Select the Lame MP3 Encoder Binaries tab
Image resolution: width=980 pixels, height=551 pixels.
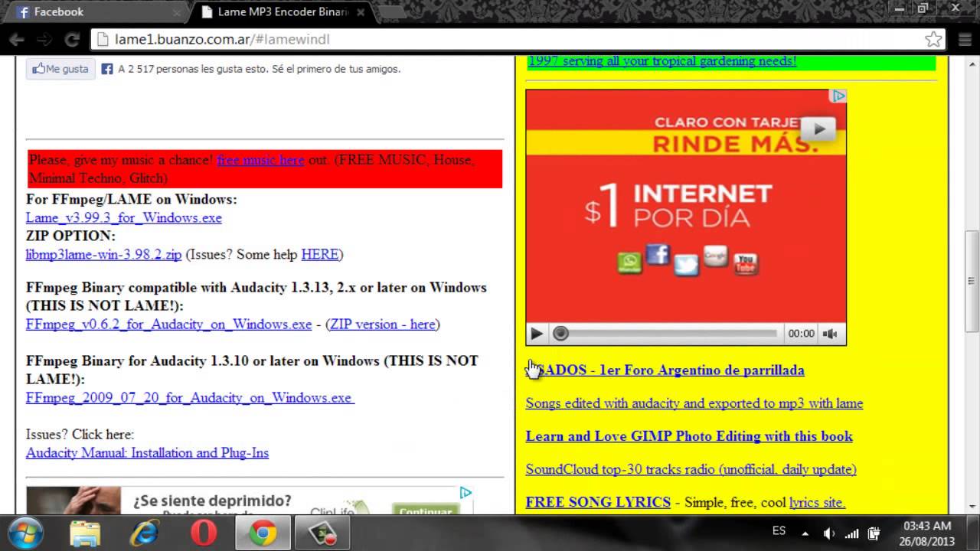click(283, 12)
